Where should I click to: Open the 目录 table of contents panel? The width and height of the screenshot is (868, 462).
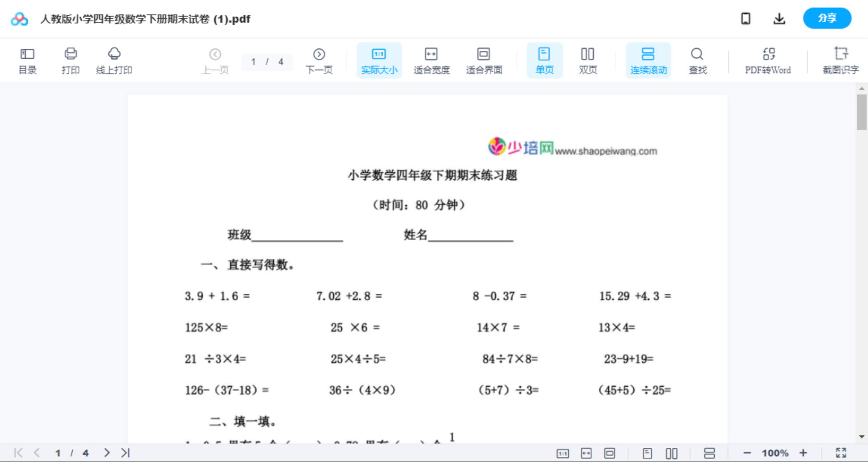click(x=27, y=60)
